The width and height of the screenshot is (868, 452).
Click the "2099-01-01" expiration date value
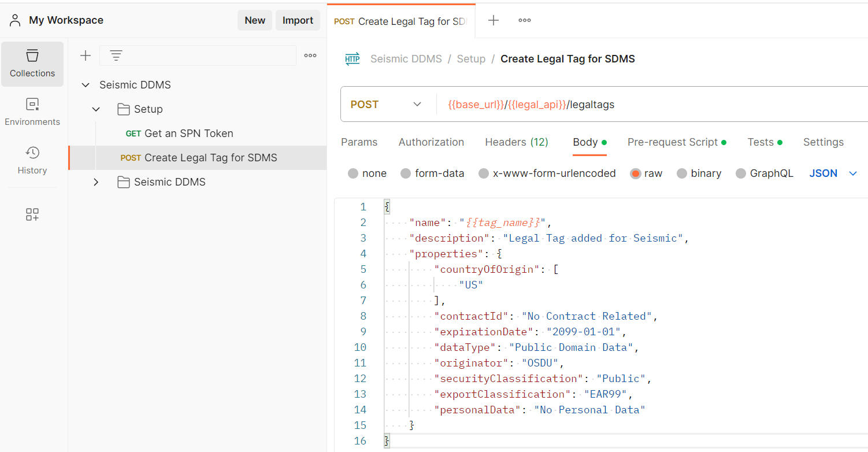(584, 332)
